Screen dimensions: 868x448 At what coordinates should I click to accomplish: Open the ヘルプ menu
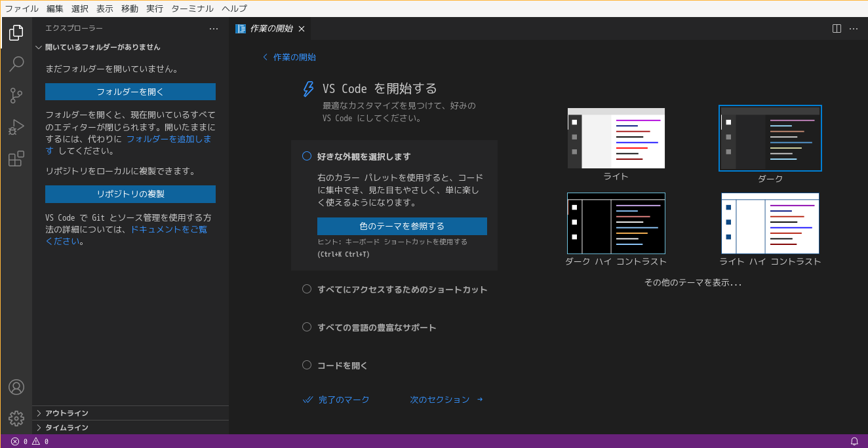pyautogui.click(x=235, y=9)
